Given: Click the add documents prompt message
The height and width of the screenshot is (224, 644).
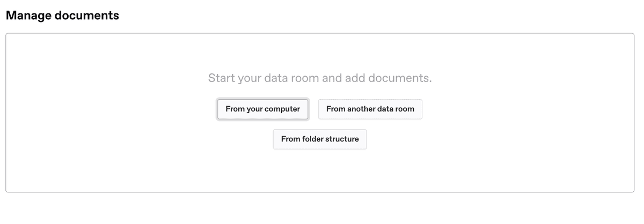Looking at the screenshot, I should (319, 78).
